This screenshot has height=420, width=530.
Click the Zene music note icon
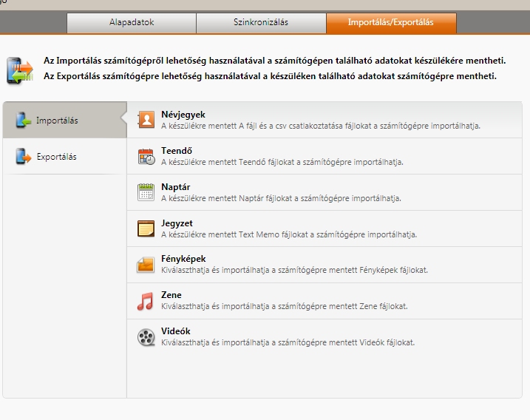coord(146,301)
